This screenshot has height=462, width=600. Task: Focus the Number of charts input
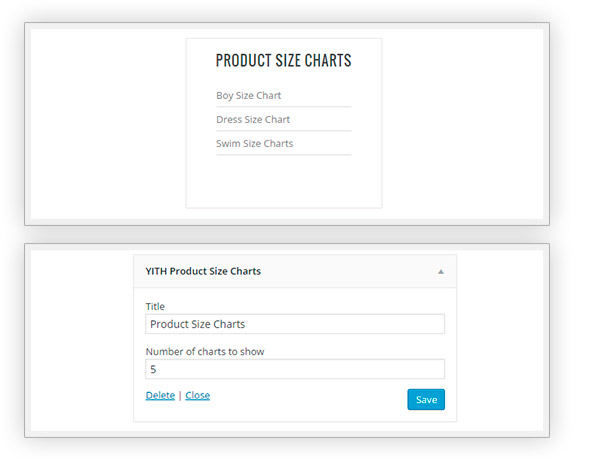tap(295, 369)
